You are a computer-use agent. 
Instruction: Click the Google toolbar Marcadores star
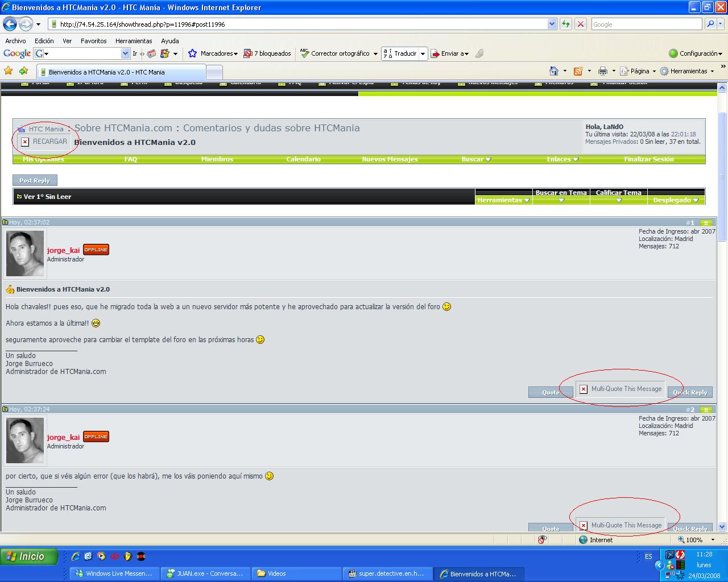pyautogui.click(x=193, y=53)
